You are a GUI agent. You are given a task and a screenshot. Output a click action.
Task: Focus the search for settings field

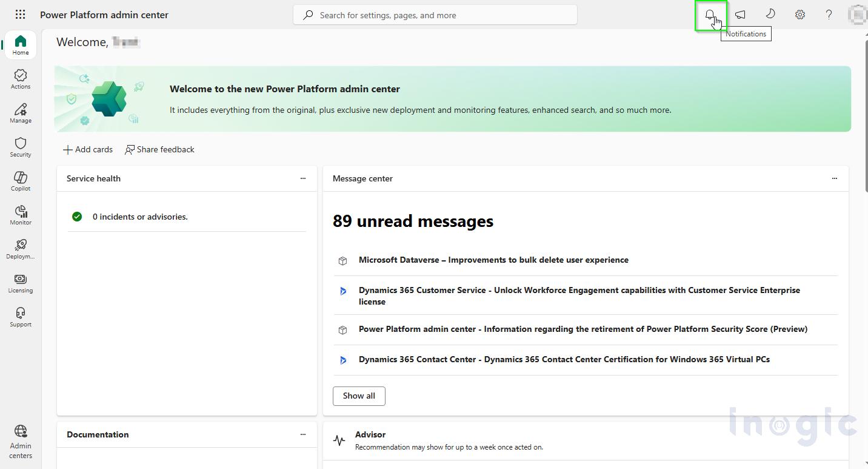coord(435,15)
